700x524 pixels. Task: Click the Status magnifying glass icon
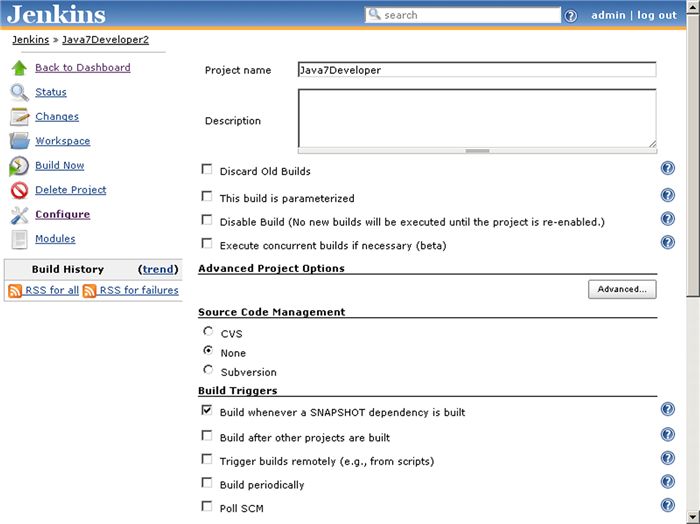[x=19, y=92]
